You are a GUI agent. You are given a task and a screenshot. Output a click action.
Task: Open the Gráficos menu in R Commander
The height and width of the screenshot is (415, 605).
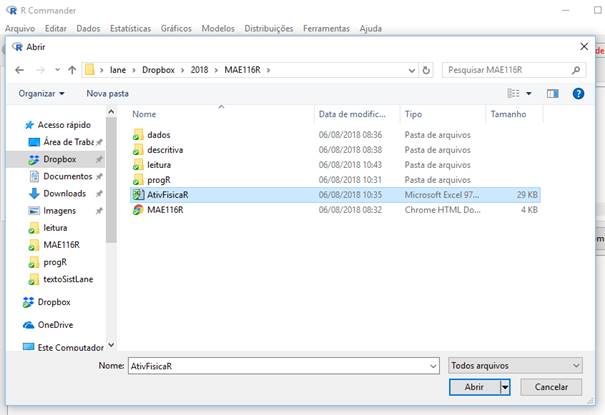[176, 29]
